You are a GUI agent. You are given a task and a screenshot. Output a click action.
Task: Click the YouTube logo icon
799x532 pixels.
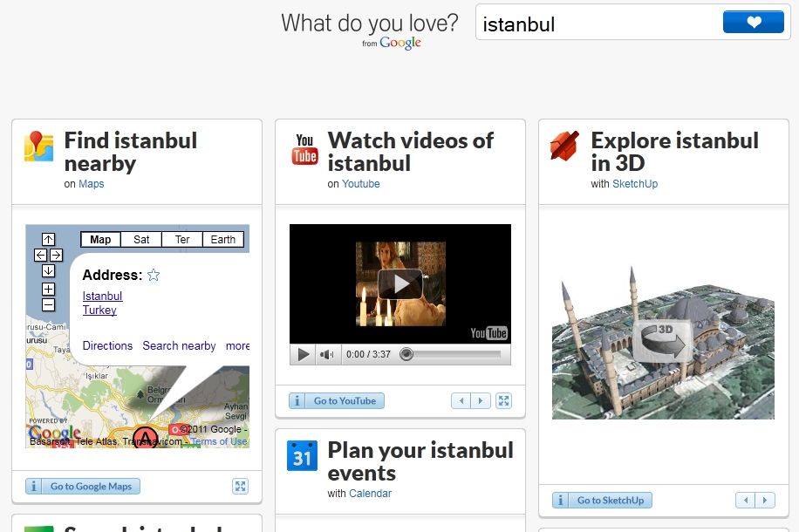pyautogui.click(x=304, y=149)
